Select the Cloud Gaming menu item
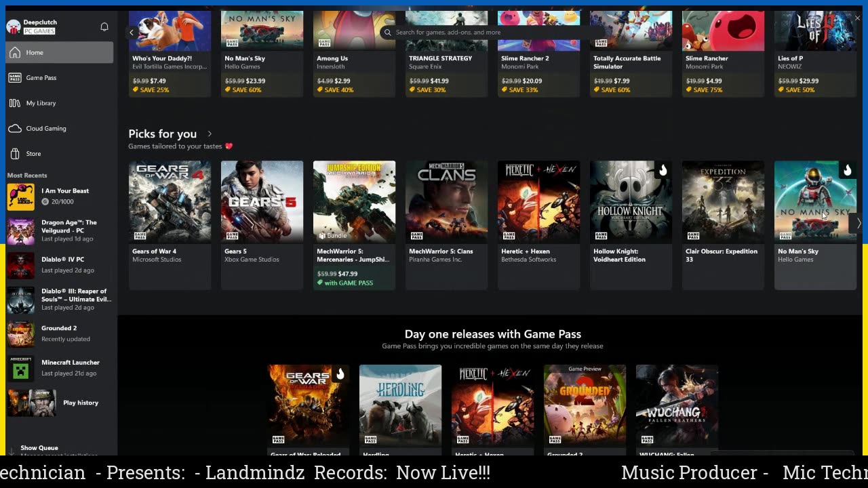 coord(60,128)
